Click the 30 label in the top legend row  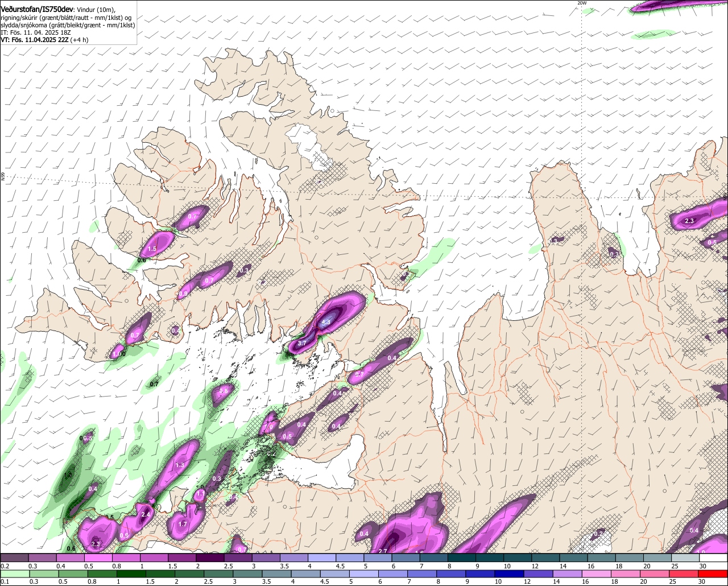pos(703,566)
